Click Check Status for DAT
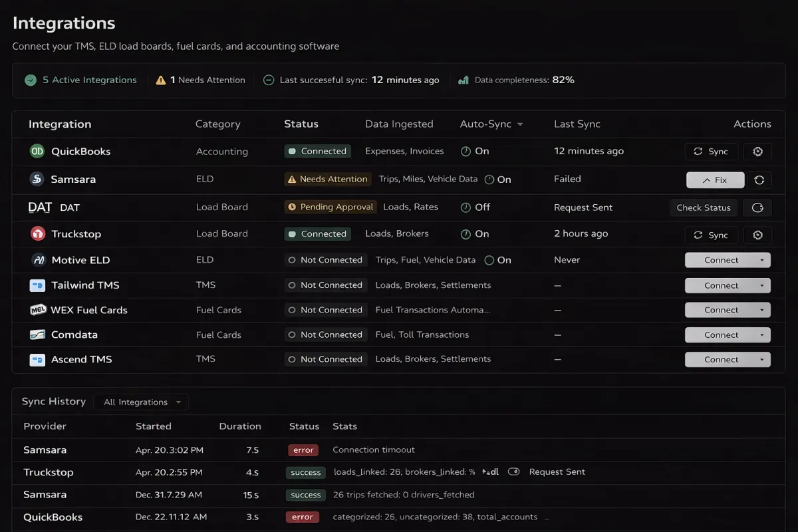The width and height of the screenshot is (798, 532). [704, 207]
